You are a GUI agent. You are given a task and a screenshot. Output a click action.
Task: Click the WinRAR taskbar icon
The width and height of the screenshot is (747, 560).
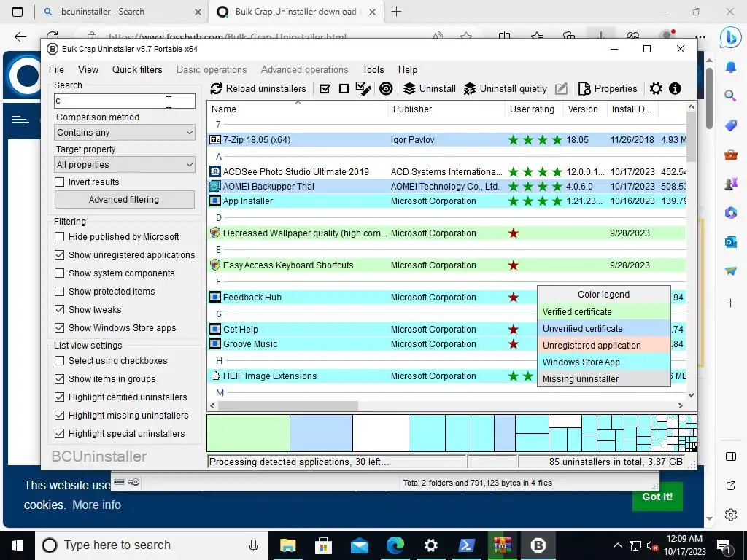click(x=502, y=545)
